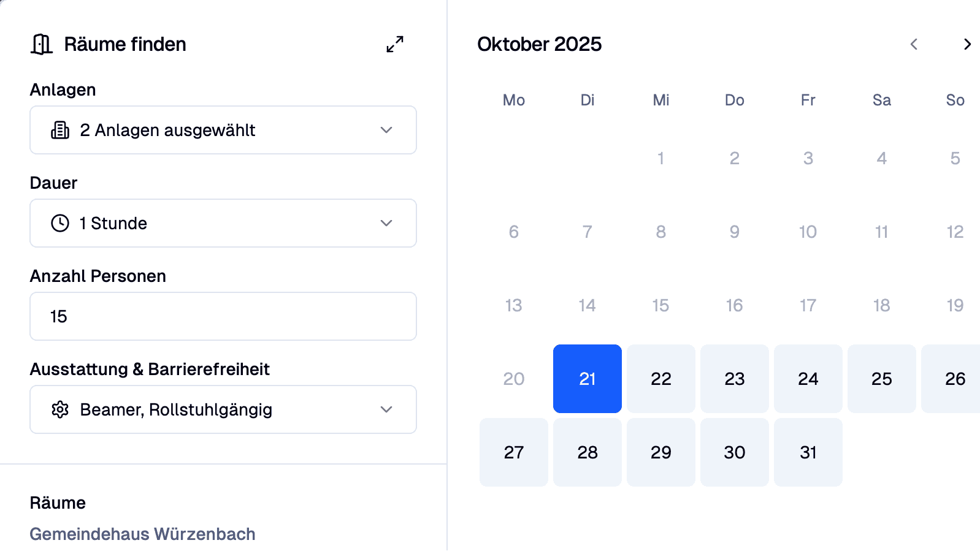The width and height of the screenshot is (980, 551).
Task: Click the Oktober 2025 month header
Action: pos(540,44)
